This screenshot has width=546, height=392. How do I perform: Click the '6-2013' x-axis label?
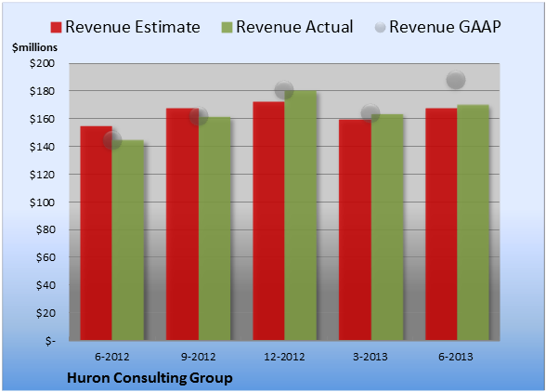(456, 357)
